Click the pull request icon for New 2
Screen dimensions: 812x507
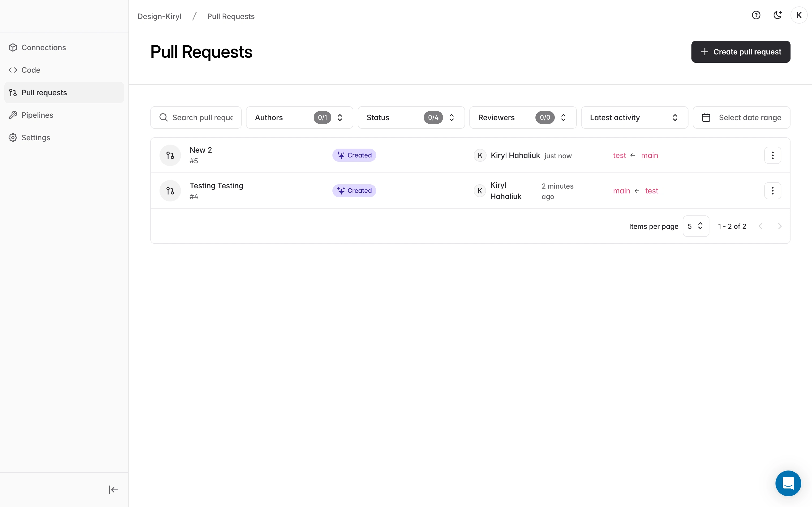tap(170, 155)
